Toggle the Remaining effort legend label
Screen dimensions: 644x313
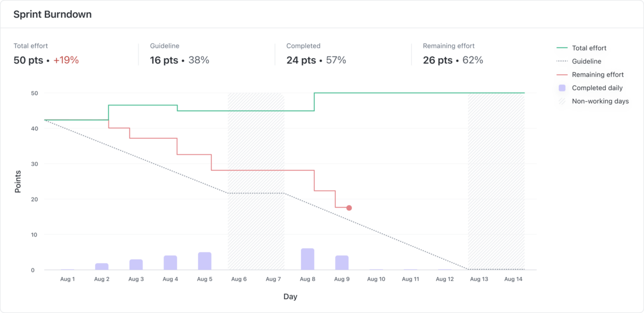tap(598, 74)
